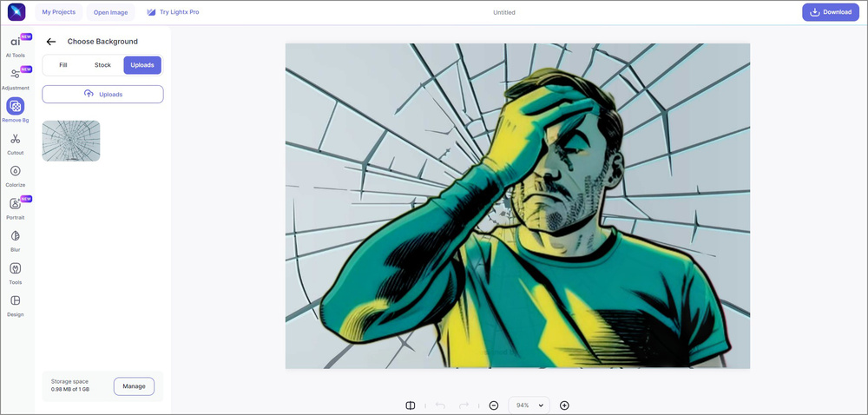Viewport: 868px width, 415px height.
Task: Select the Uploads tab
Action: point(142,65)
